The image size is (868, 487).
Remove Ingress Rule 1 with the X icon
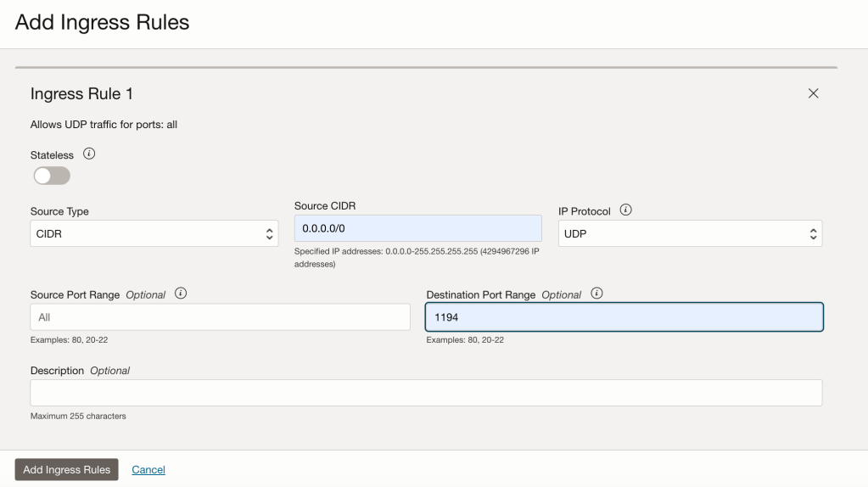click(x=813, y=93)
